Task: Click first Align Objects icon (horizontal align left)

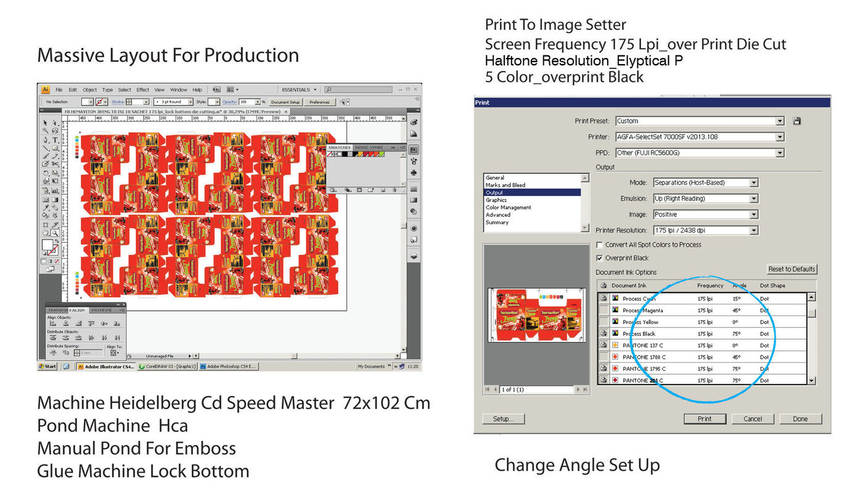Action: tap(53, 323)
